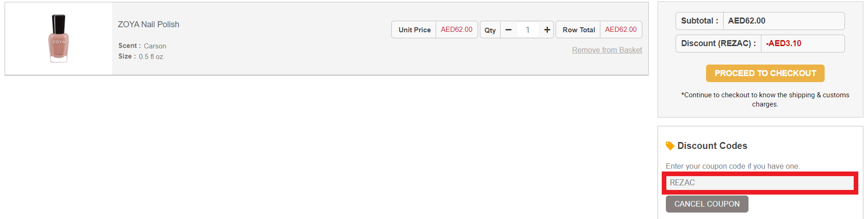Click the Discount Codes heading
Screen dimensions: 868x219
(712, 146)
